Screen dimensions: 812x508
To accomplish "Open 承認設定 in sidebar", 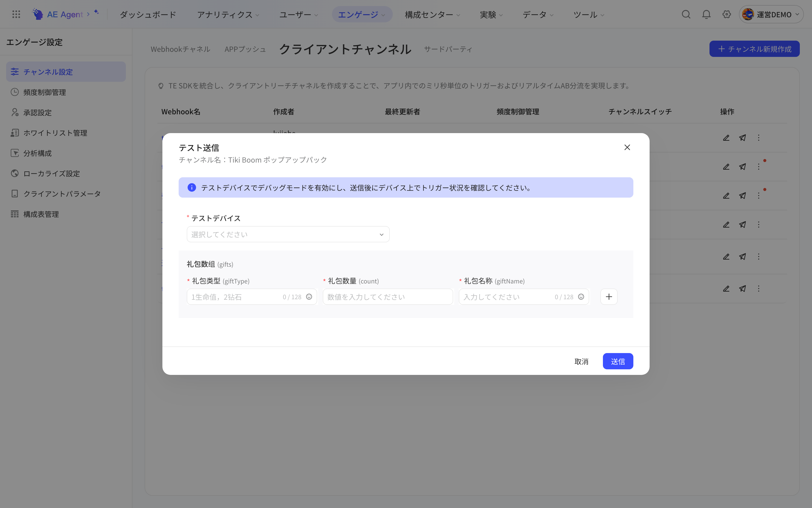I will 66,113.
